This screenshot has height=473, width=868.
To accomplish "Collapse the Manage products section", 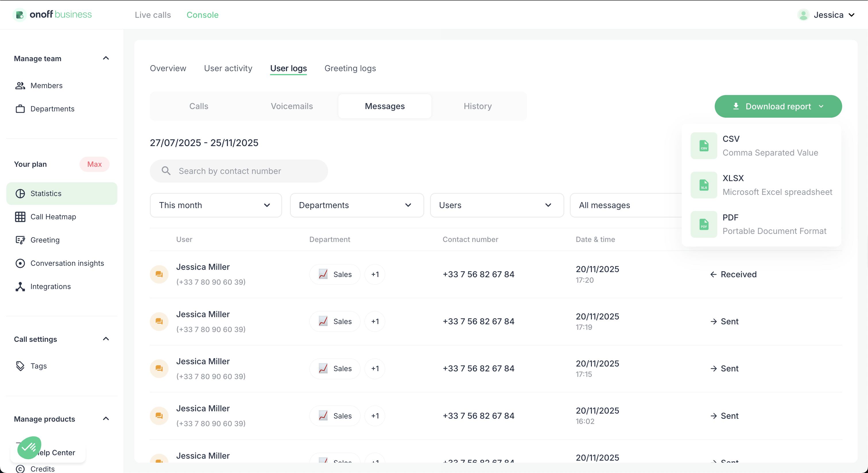I will pos(106,419).
